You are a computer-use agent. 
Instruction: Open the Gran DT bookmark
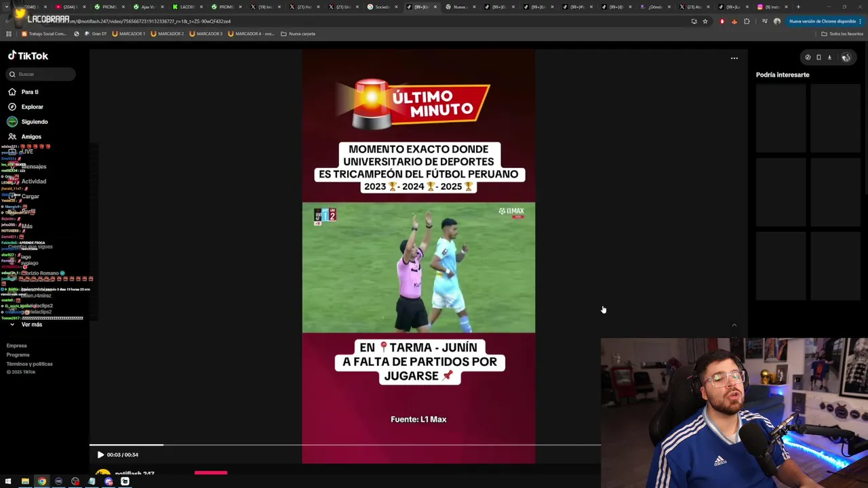click(96, 34)
